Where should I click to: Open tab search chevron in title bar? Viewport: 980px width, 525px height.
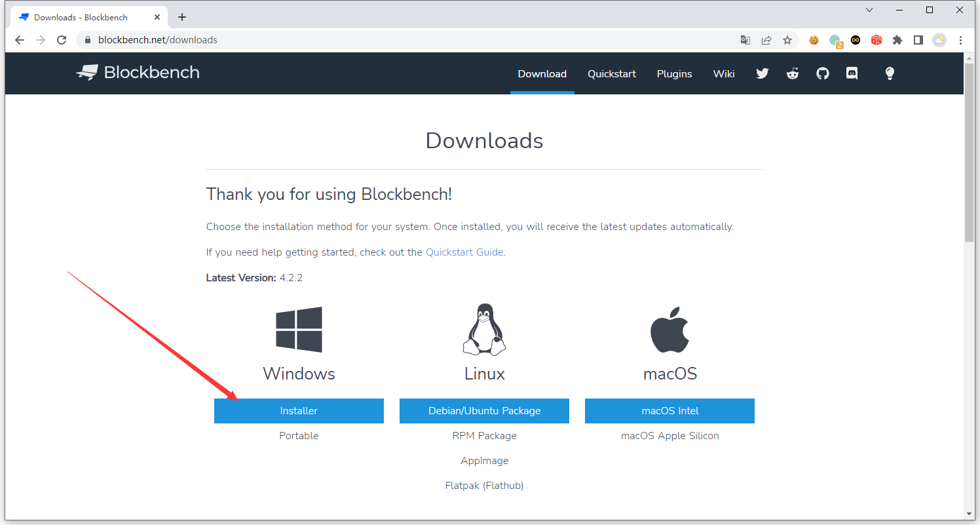869,10
